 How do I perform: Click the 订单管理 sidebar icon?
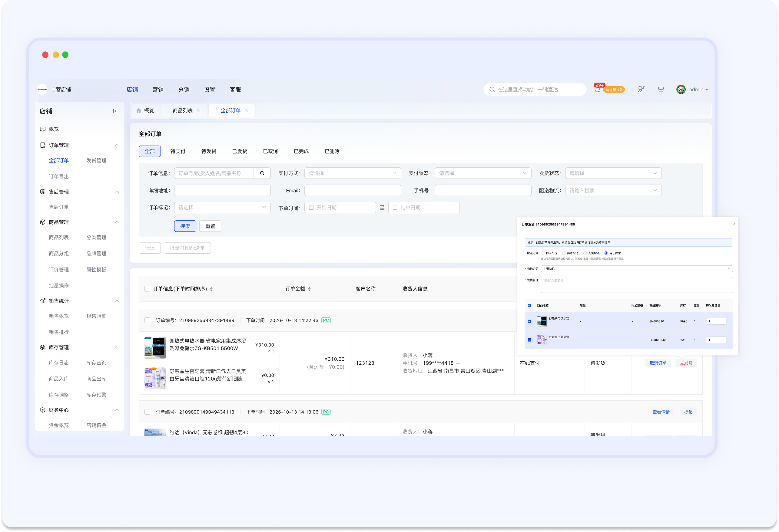(43, 145)
